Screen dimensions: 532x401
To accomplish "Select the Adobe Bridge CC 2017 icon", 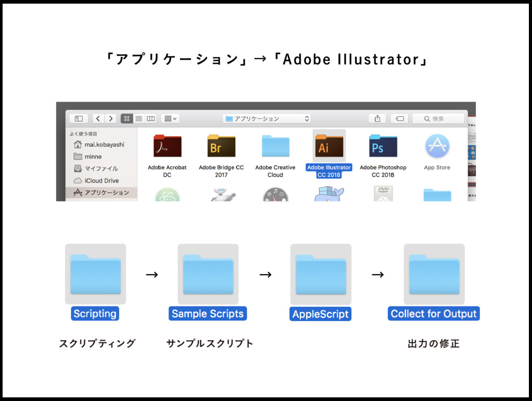I will pyautogui.click(x=221, y=146).
